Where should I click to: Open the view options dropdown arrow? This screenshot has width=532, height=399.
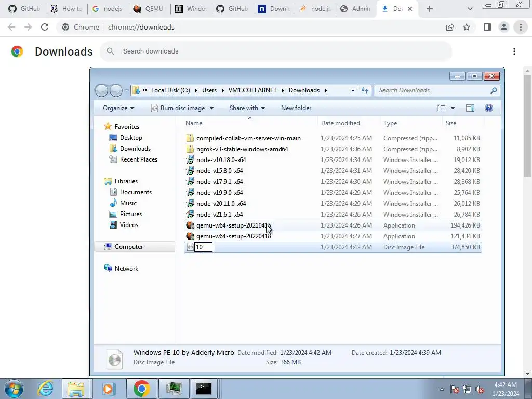(x=453, y=108)
